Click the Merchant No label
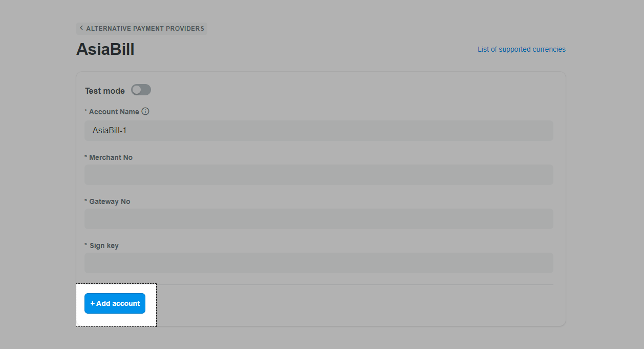Image resolution: width=644 pixels, height=349 pixels. pyautogui.click(x=111, y=157)
